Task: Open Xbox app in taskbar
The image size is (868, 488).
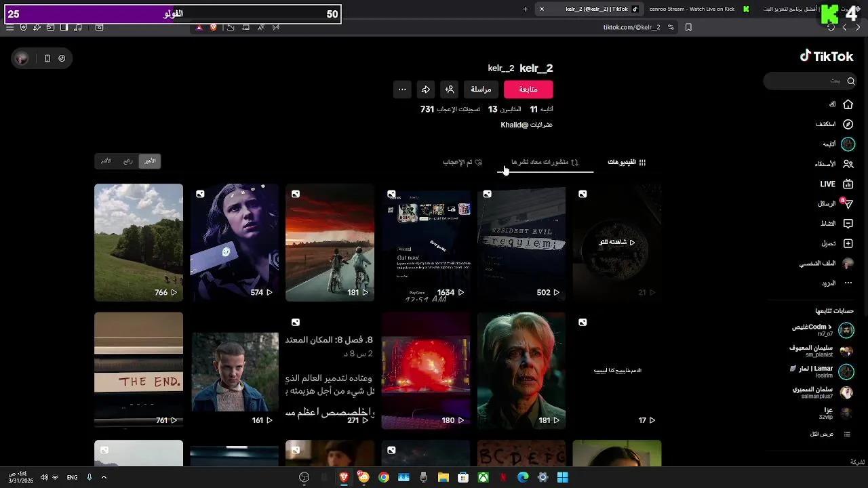Action: tap(483, 478)
